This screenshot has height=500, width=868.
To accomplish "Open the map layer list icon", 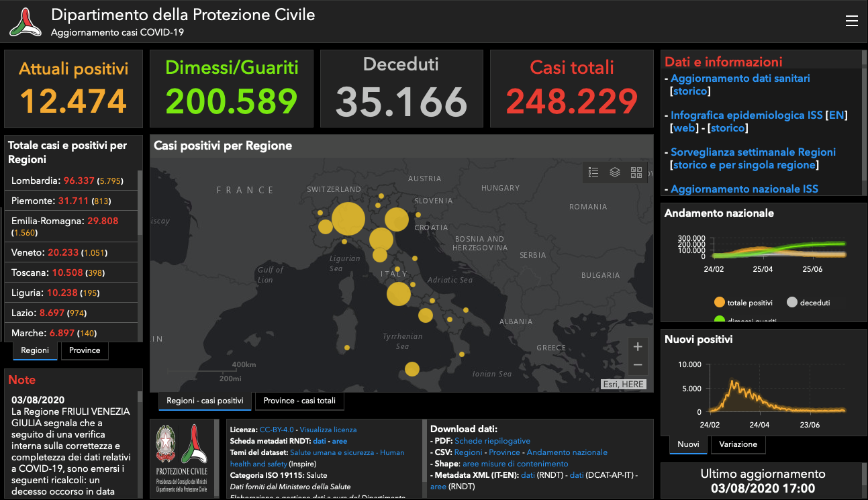I will [614, 172].
